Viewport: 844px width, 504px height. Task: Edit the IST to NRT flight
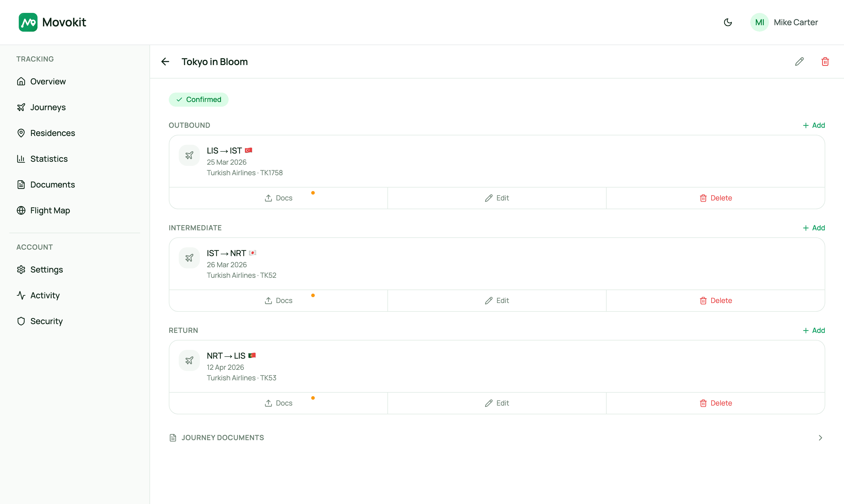click(497, 301)
